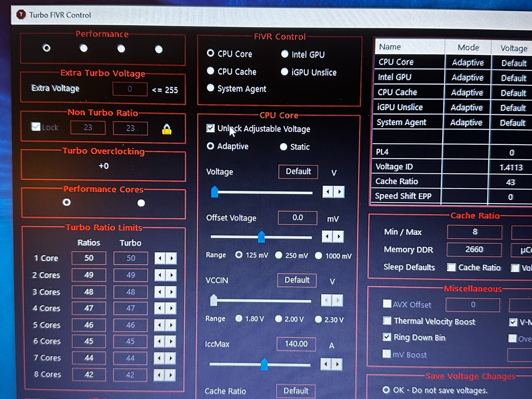Click the 1 Core Ratios field showing 50

(89, 258)
